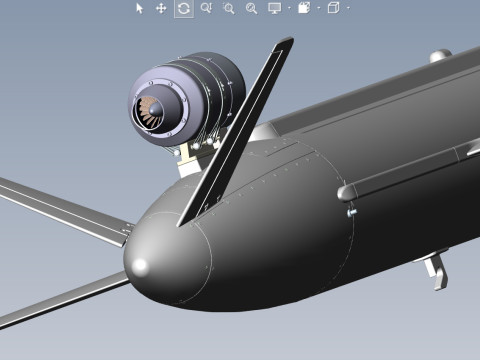
Task: Expand the dropdown arrow beside cube icon
Action: pyautogui.click(x=348, y=8)
